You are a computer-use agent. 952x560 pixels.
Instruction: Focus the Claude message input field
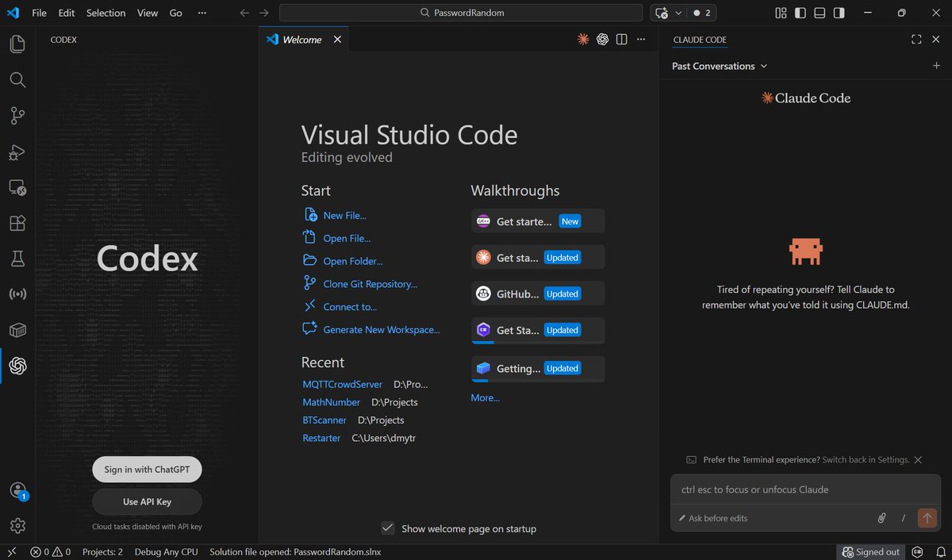point(805,489)
